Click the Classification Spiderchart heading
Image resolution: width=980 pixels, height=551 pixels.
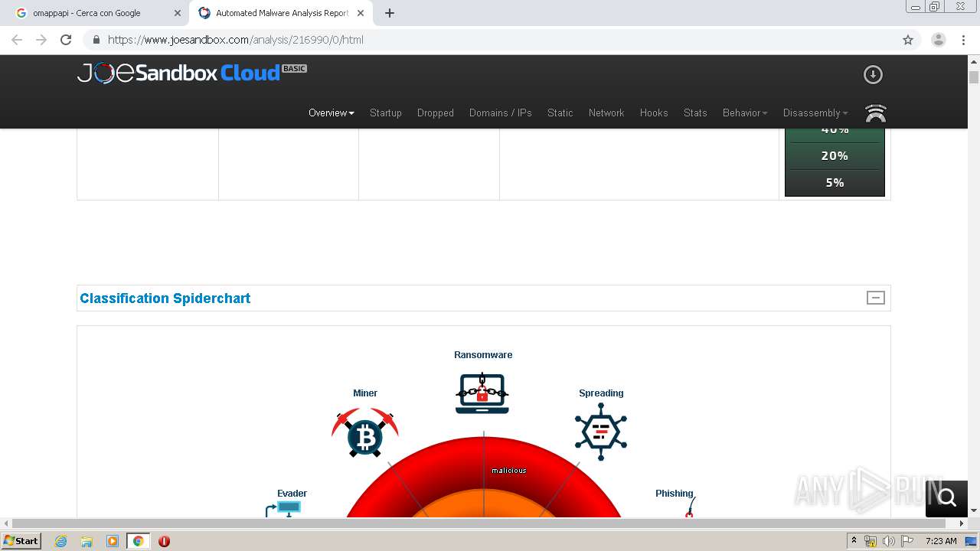(165, 298)
